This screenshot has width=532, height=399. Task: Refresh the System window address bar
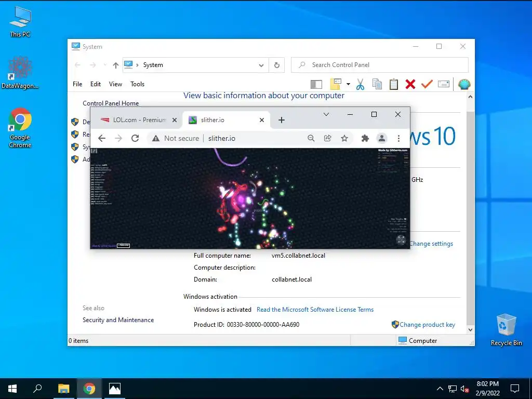click(277, 65)
